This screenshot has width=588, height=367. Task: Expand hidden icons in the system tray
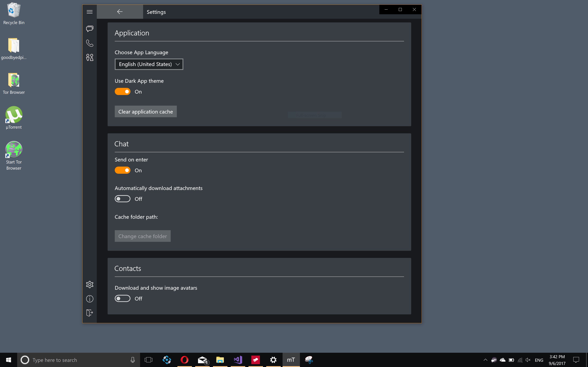point(485,360)
